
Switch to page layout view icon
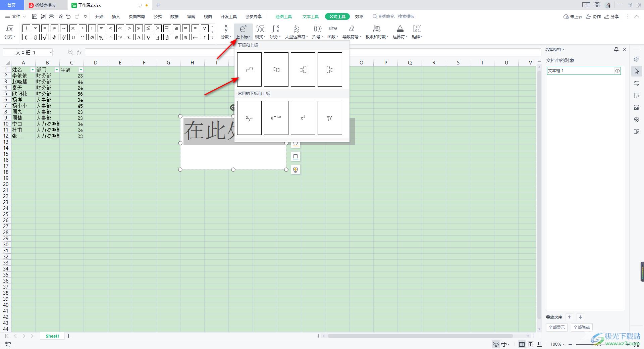[530, 344]
